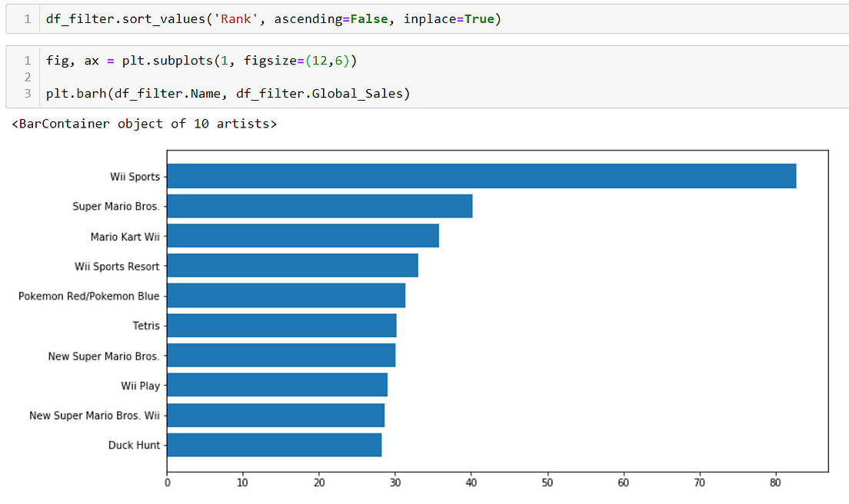Click the Tetris bar
The height and width of the screenshot is (504, 849).
pos(281,326)
